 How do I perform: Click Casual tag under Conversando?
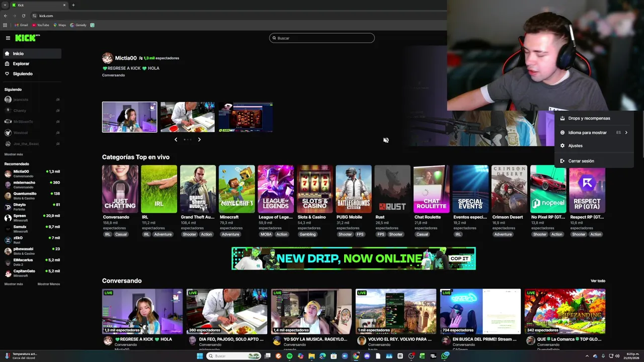[x=121, y=234]
